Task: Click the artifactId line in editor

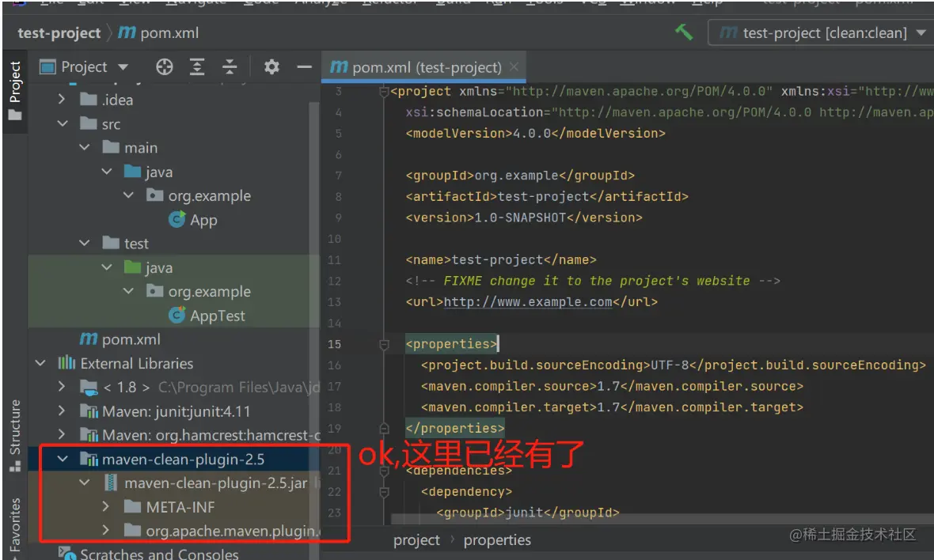Action: (547, 196)
